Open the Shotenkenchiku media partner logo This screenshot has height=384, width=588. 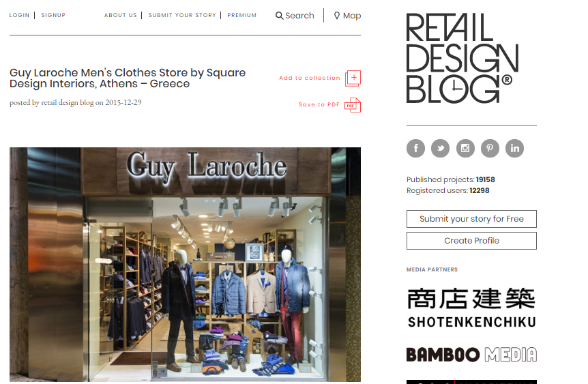472,308
